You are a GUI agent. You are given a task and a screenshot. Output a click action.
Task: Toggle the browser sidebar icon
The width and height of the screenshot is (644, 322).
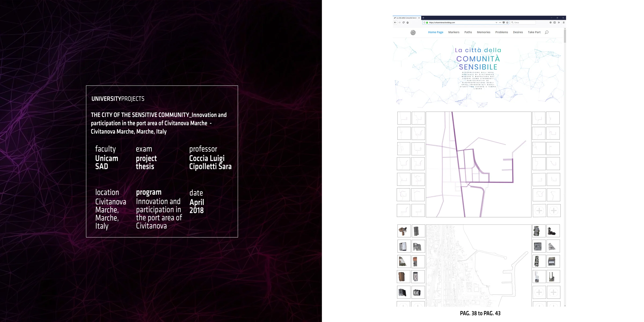(555, 23)
